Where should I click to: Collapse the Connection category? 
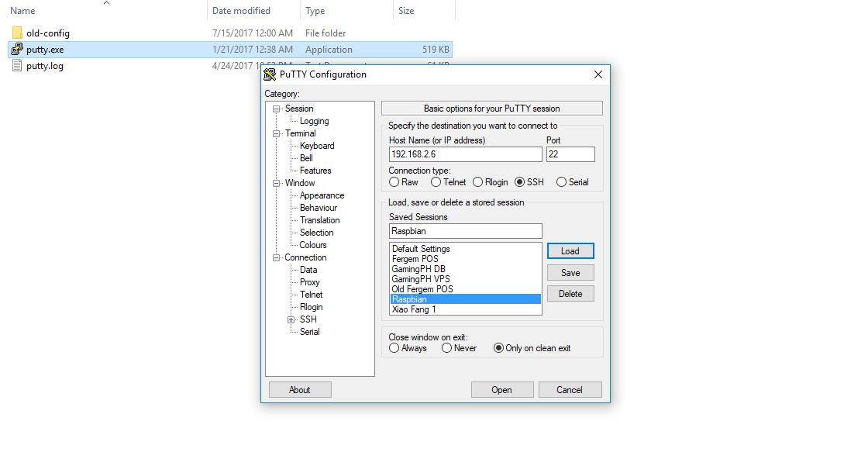[x=275, y=257]
